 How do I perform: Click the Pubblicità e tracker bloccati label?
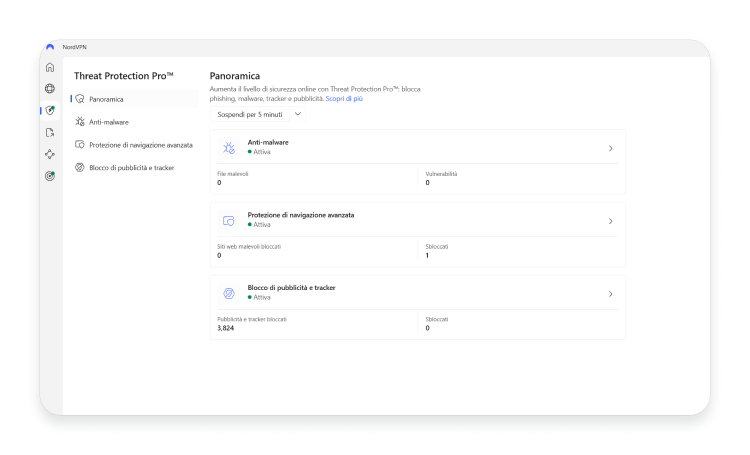pos(252,319)
